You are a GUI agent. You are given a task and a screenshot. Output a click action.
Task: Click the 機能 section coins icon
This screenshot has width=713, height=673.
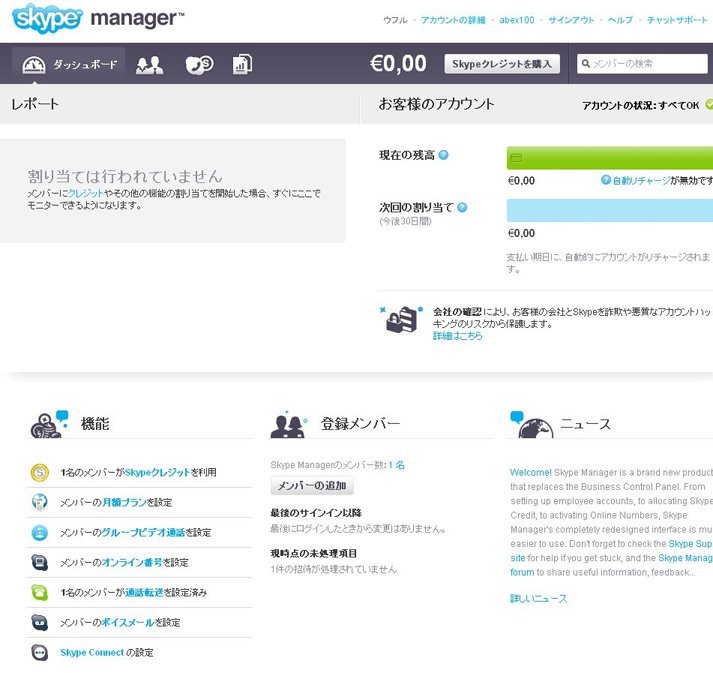tap(49, 424)
